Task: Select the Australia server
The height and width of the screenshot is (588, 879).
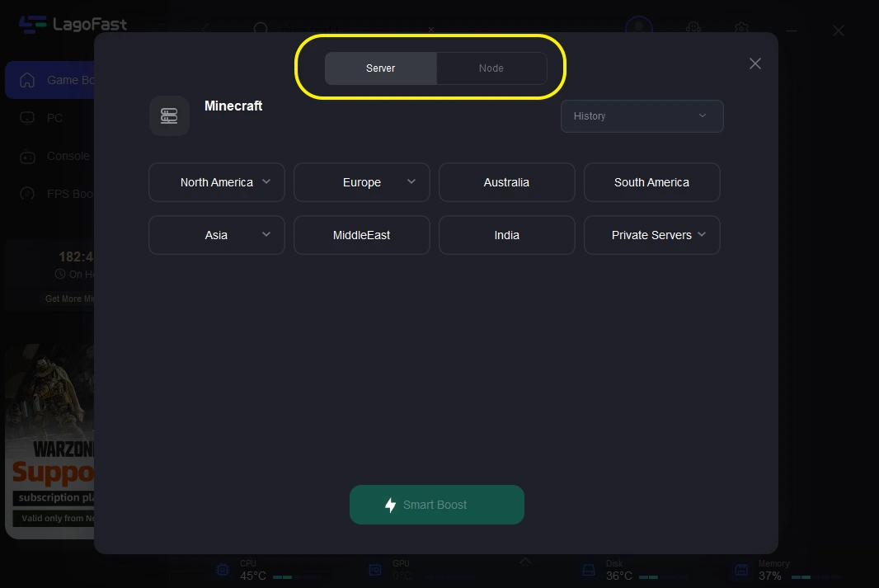Action: pos(506,182)
